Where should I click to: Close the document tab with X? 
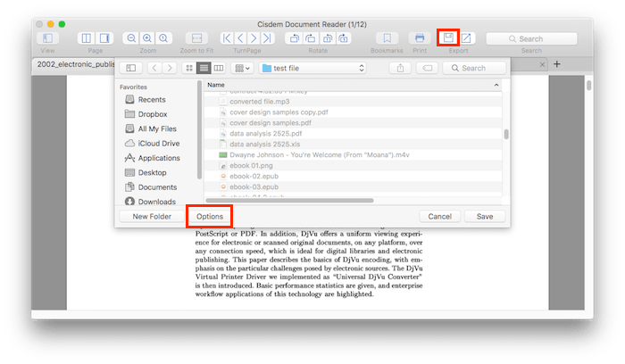click(542, 64)
